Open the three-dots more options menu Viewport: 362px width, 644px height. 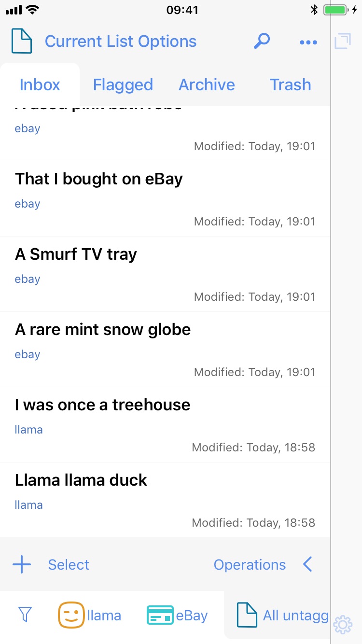click(x=308, y=42)
